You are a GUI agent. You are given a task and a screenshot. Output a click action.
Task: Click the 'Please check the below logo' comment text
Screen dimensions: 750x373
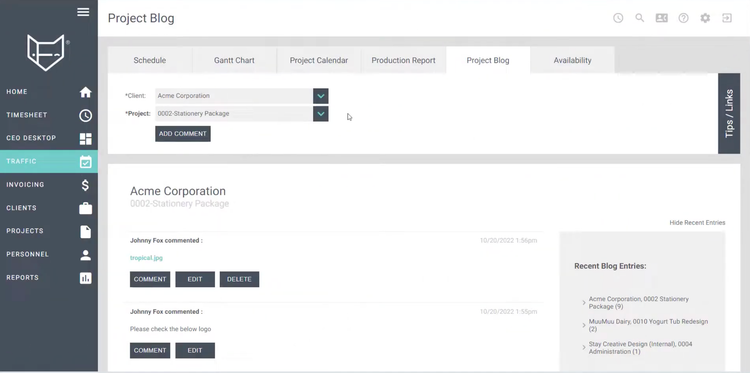pos(170,329)
